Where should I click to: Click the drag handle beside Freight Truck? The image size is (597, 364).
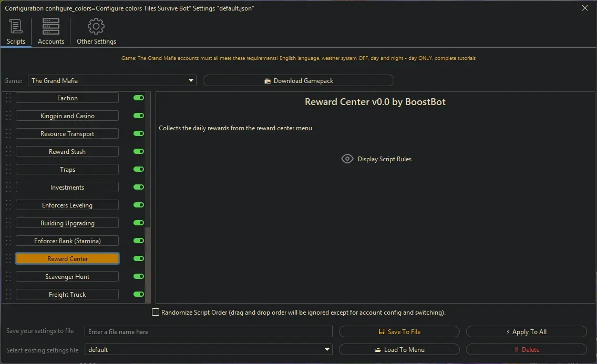coord(8,295)
